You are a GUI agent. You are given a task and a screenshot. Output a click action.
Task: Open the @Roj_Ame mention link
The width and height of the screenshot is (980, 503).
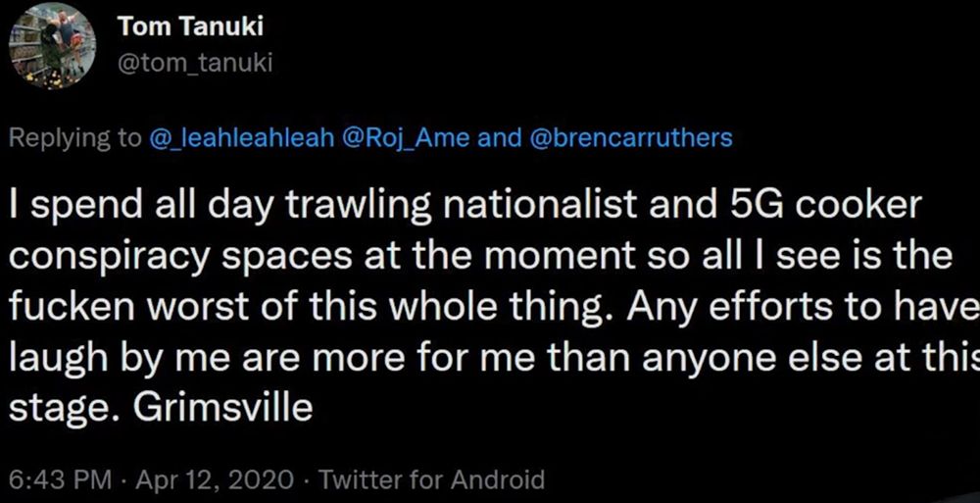(407, 138)
